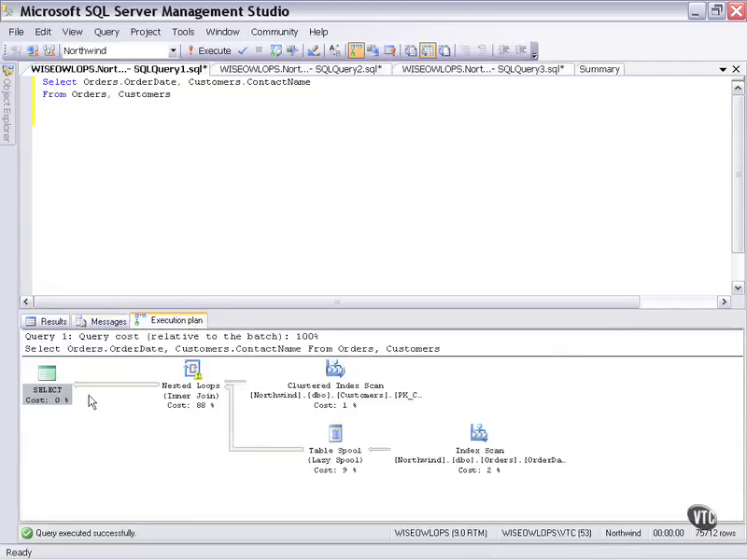Image resolution: width=747 pixels, height=560 pixels.
Task: Display the Estimated Execution Plan
Action: [x=275, y=50]
